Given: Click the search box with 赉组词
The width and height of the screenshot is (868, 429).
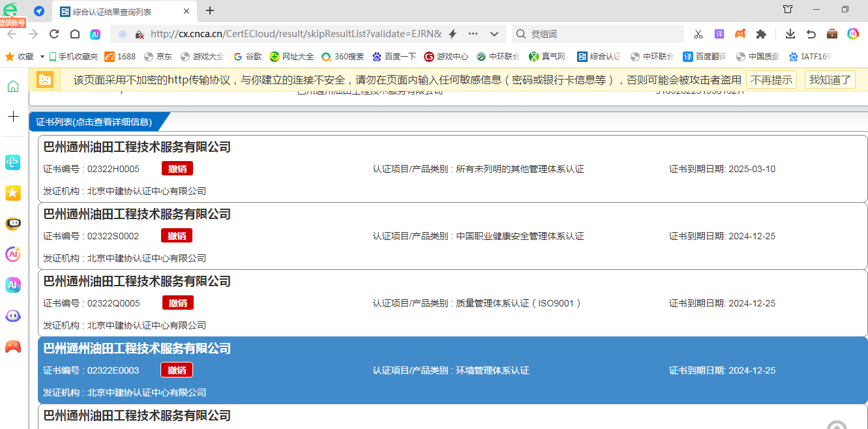Looking at the screenshot, I should tap(598, 34).
